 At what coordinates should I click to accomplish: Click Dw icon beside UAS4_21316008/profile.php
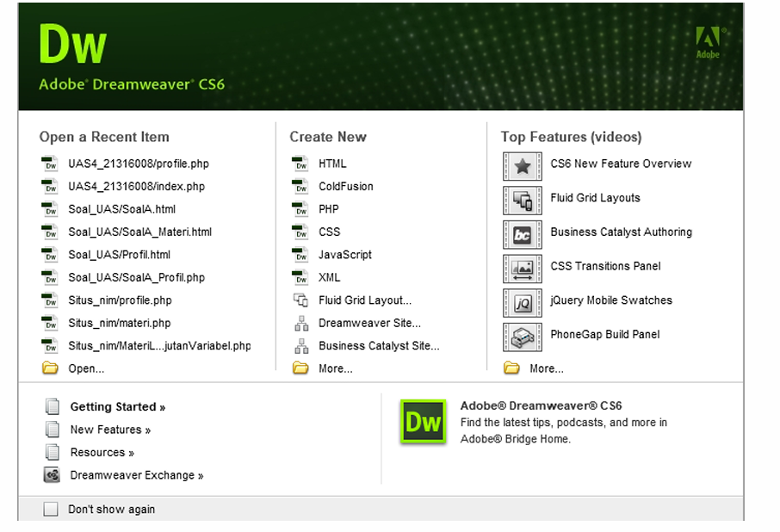click(x=50, y=164)
